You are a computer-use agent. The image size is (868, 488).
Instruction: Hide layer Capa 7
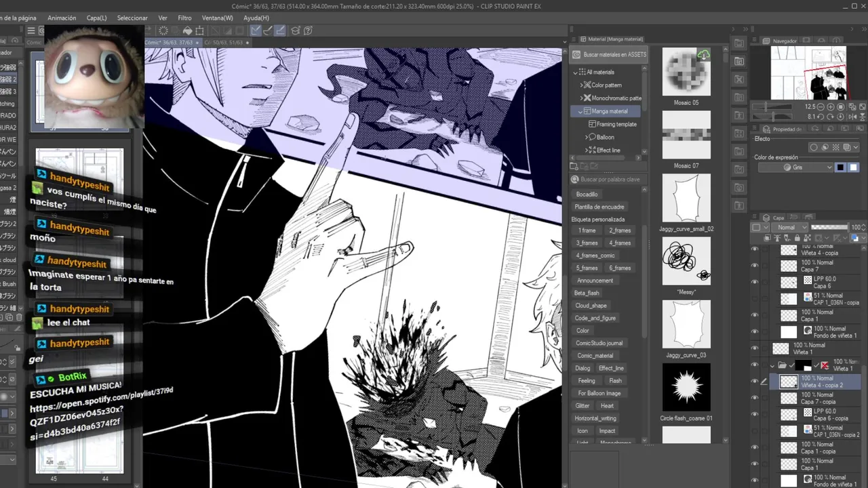[755, 266]
